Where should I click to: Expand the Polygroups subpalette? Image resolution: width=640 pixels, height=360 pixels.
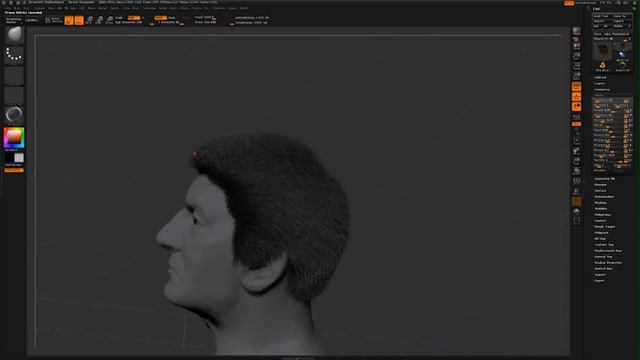pos(603,215)
